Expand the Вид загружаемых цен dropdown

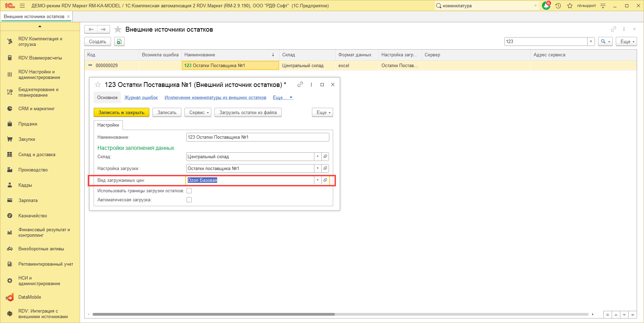pos(317,180)
